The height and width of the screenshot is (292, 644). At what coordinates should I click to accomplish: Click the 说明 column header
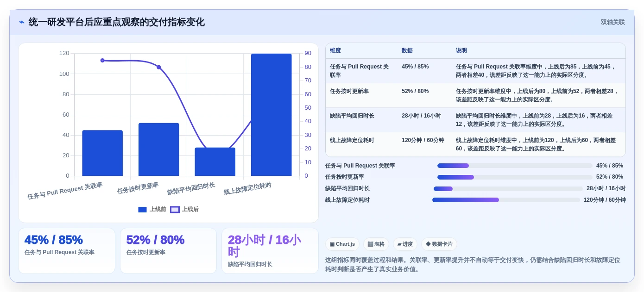pyautogui.click(x=461, y=50)
